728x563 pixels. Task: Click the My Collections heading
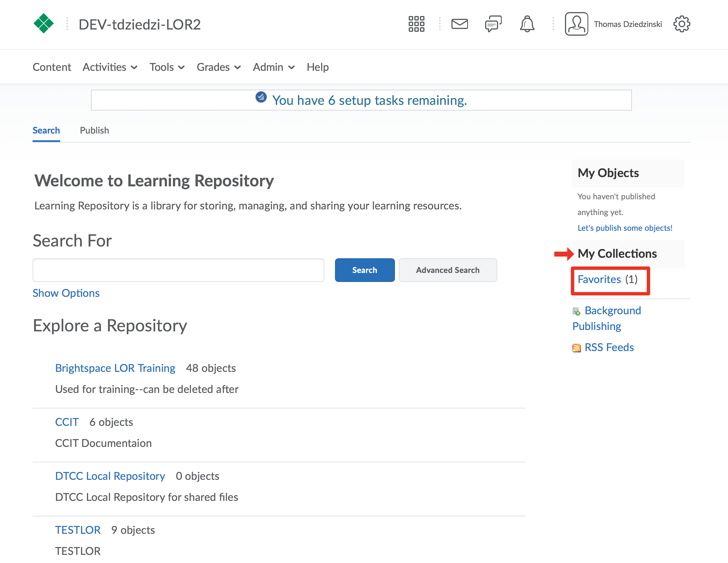tap(617, 254)
